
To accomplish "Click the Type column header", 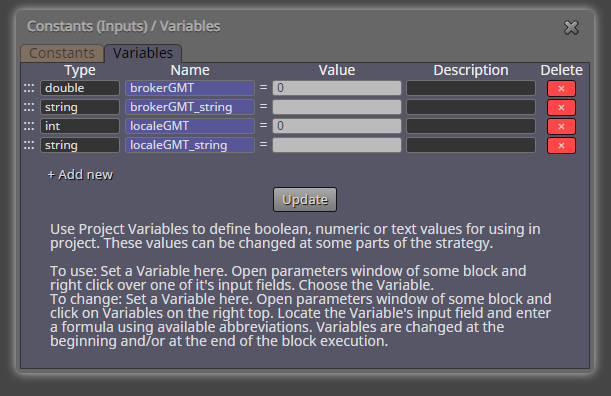I will (x=80, y=70).
